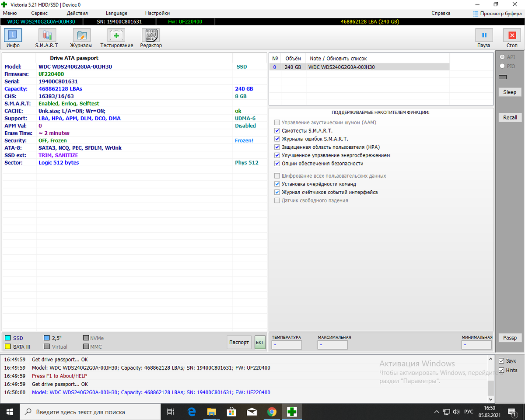Open the Действия menu
Image resolution: width=525 pixels, height=420 pixels.
click(x=77, y=13)
